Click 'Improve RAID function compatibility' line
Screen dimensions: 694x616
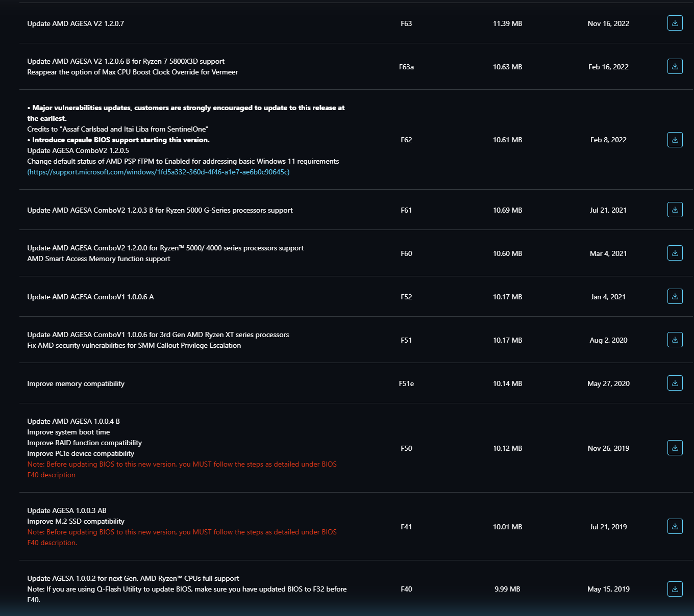84,443
